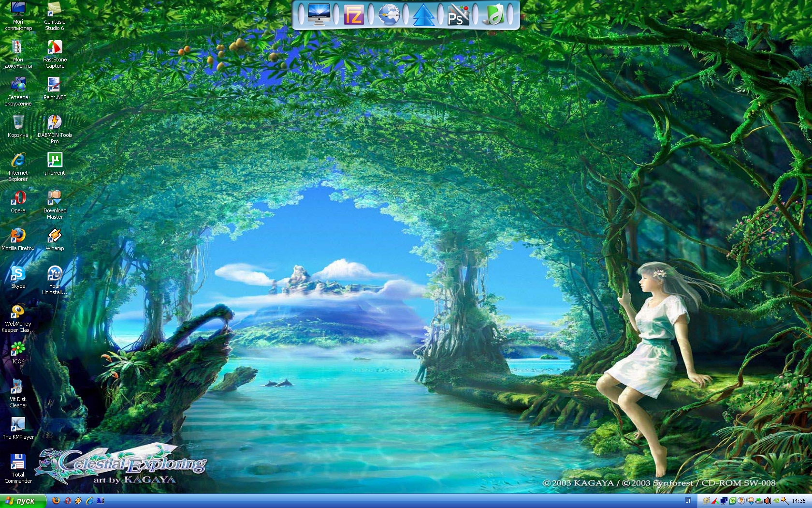Launch Photoshop from the dock

(x=458, y=15)
